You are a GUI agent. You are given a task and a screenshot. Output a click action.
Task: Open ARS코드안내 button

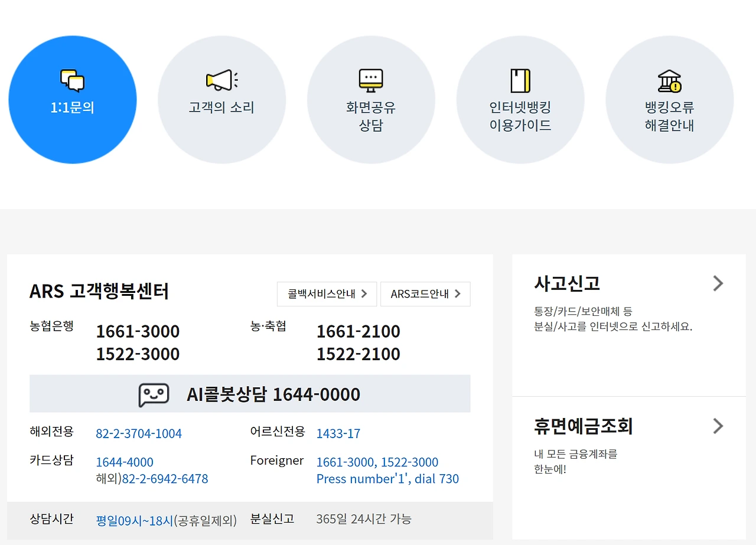pos(425,294)
